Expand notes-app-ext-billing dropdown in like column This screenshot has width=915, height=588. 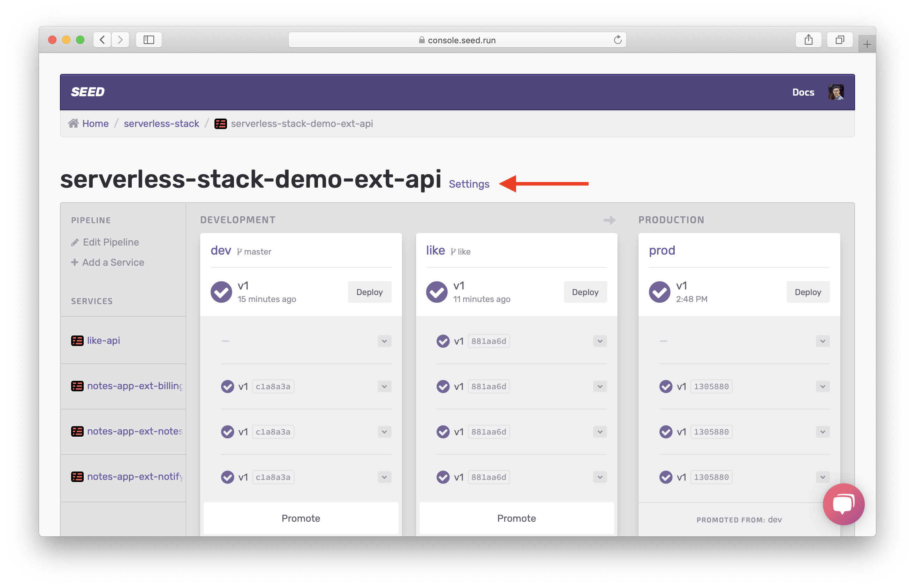click(600, 386)
